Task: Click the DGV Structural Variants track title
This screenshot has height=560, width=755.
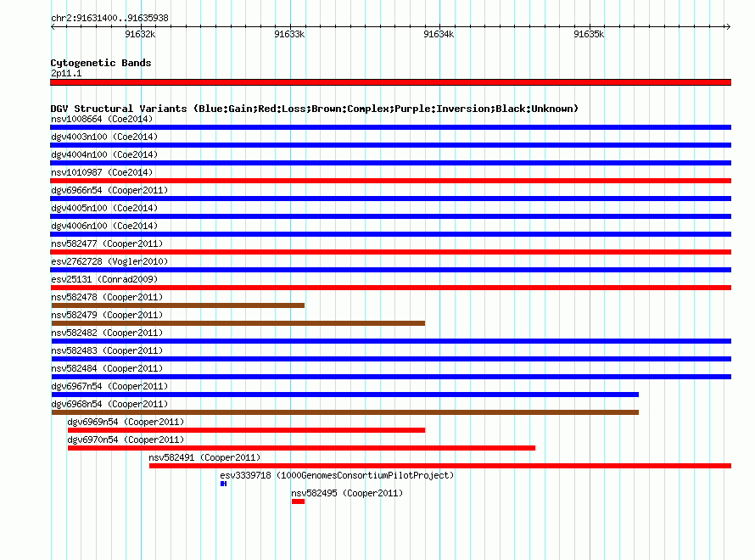Action: click(315, 109)
